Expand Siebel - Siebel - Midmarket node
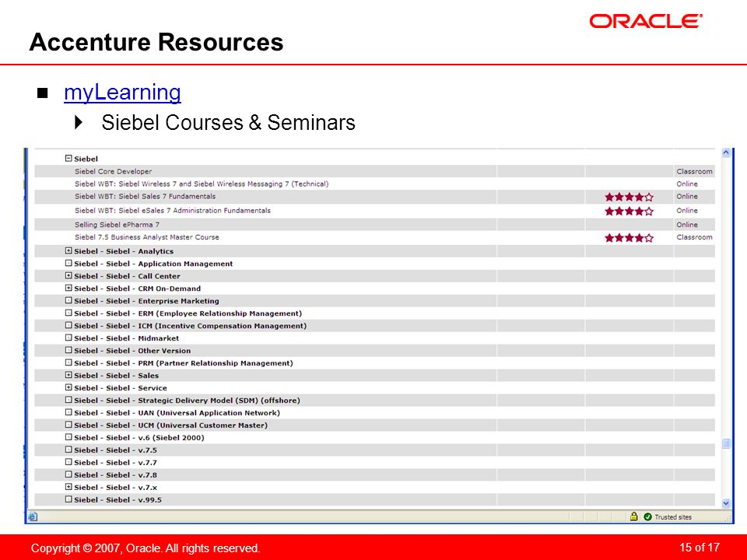This screenshot has width=747, height=560. 68,338
